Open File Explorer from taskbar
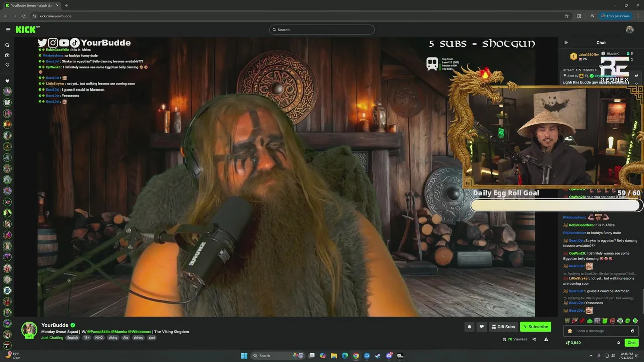This screenshot has height=362, width=644. (x=334, y=356)
